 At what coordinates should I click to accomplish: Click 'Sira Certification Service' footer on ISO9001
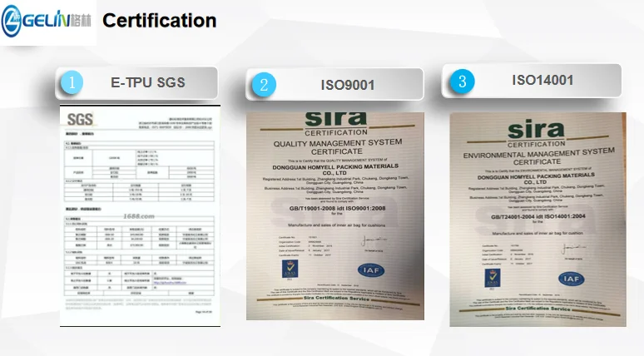tap(336, 299)
